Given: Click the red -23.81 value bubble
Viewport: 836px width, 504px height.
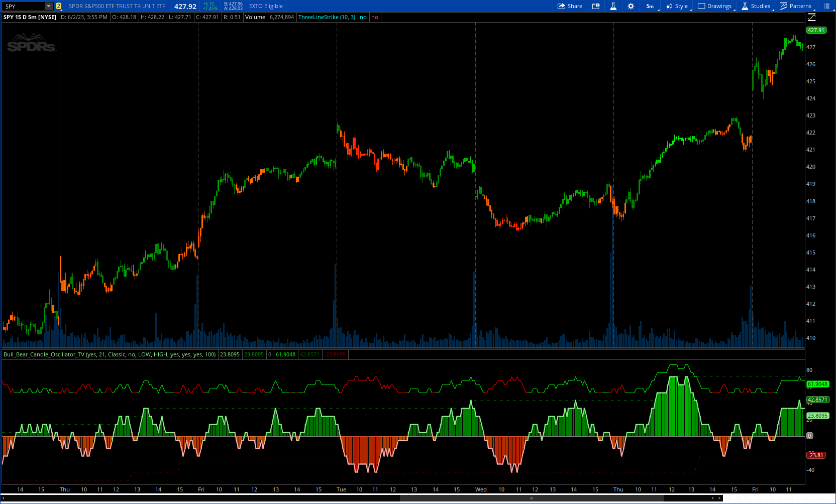Looking at the screenshot, I should click(x=816, y=455).
